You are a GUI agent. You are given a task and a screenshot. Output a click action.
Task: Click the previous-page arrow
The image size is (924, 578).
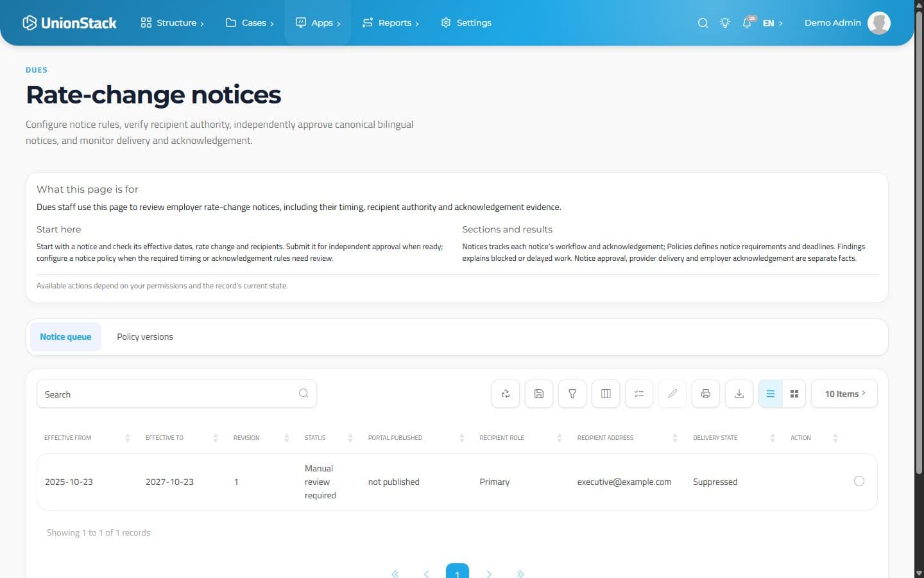click(427, 574)
